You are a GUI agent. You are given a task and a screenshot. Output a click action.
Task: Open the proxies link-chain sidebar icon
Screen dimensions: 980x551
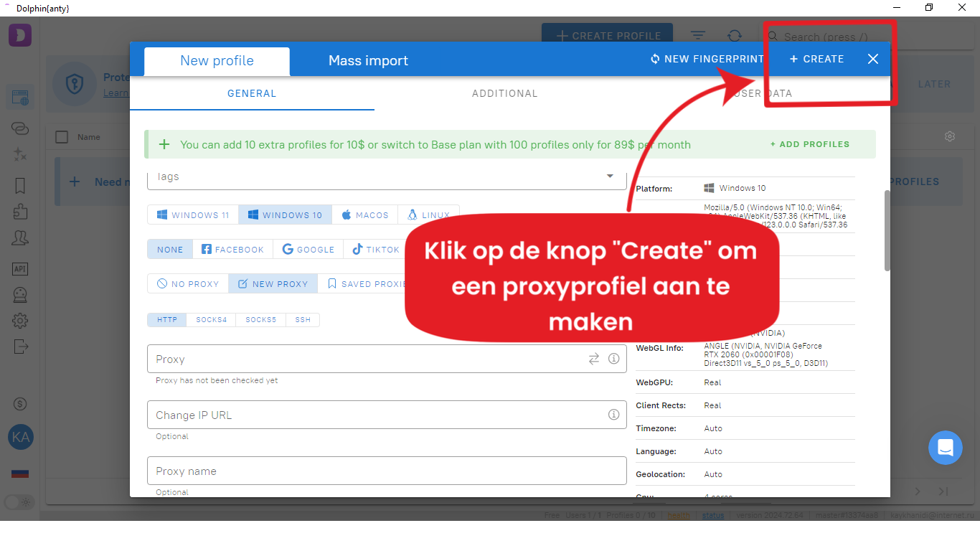[x=20, y=128]
